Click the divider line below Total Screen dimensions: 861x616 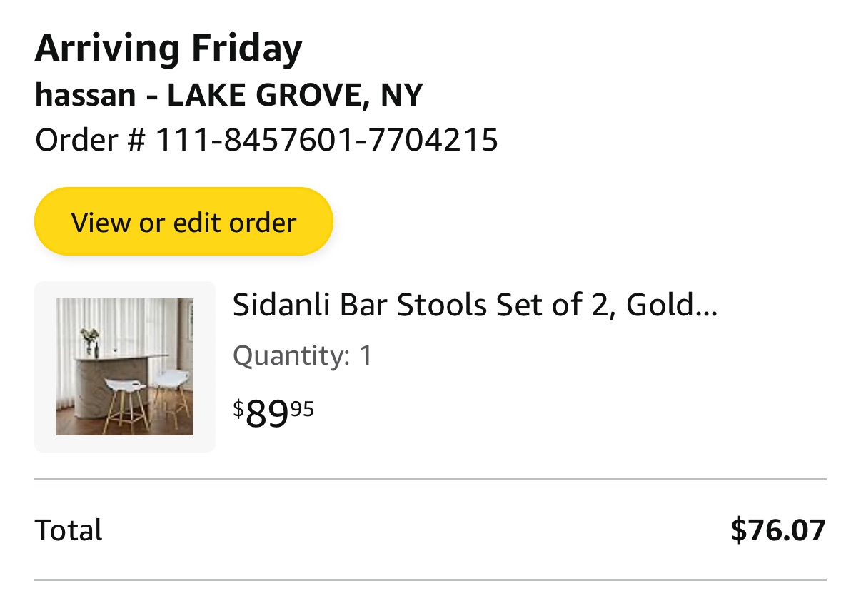click(430, 579)
